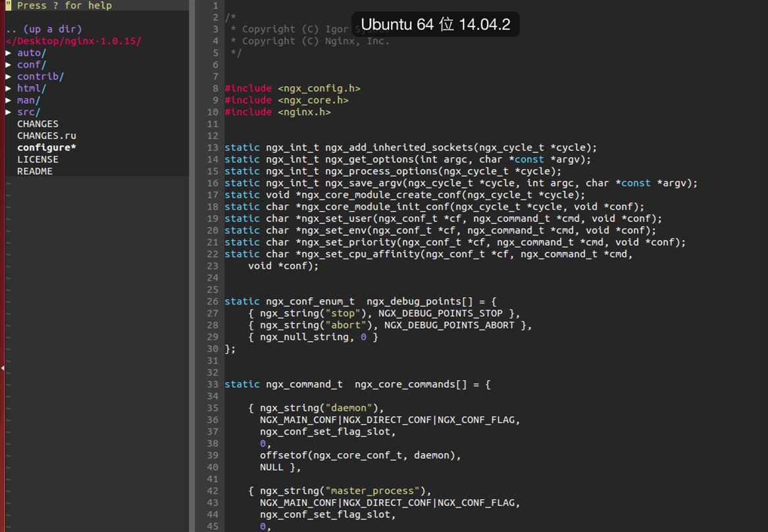Click the ngx_set_user declaration

click(444, 218)
